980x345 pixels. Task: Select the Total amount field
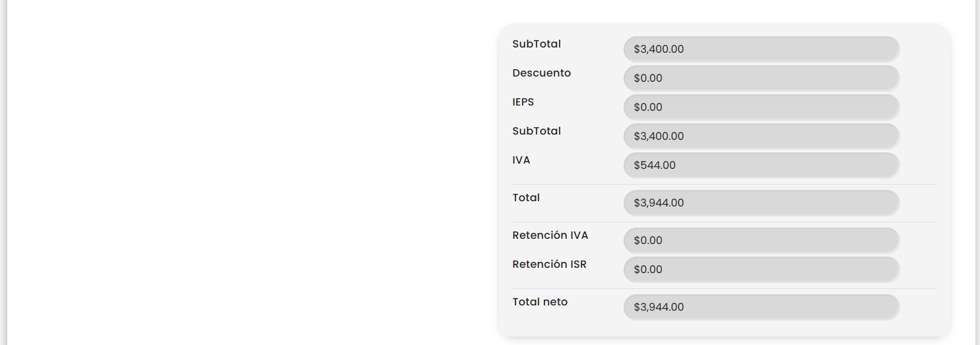click(x=761, y=203)
